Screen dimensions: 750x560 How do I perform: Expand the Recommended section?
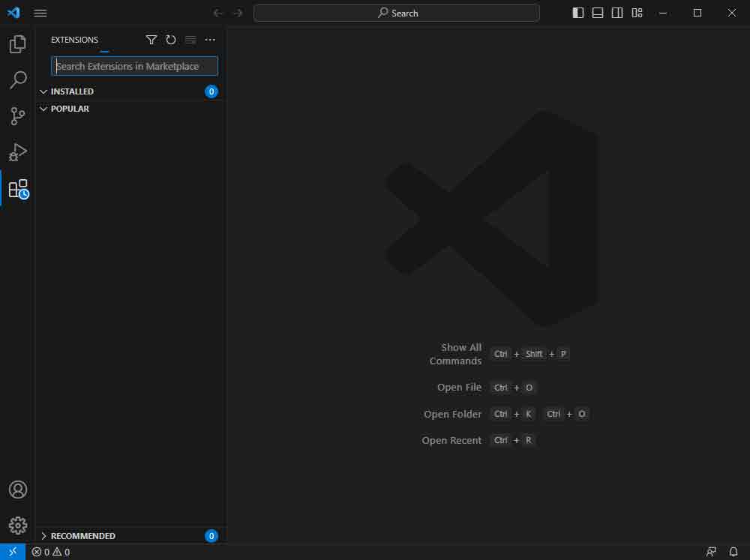tap(43, 535)
